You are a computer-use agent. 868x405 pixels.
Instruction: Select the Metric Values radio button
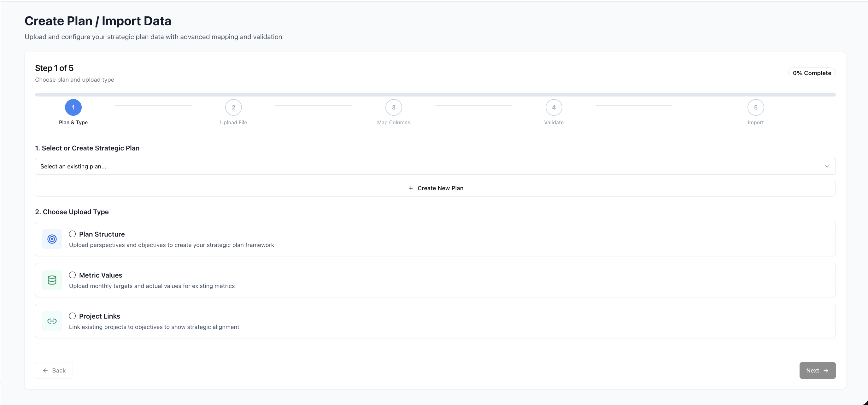point(72,275)
